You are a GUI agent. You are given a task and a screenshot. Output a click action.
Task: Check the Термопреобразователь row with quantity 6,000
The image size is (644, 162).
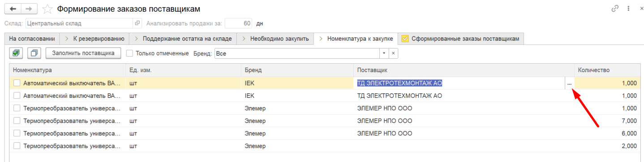coord(17,133)
